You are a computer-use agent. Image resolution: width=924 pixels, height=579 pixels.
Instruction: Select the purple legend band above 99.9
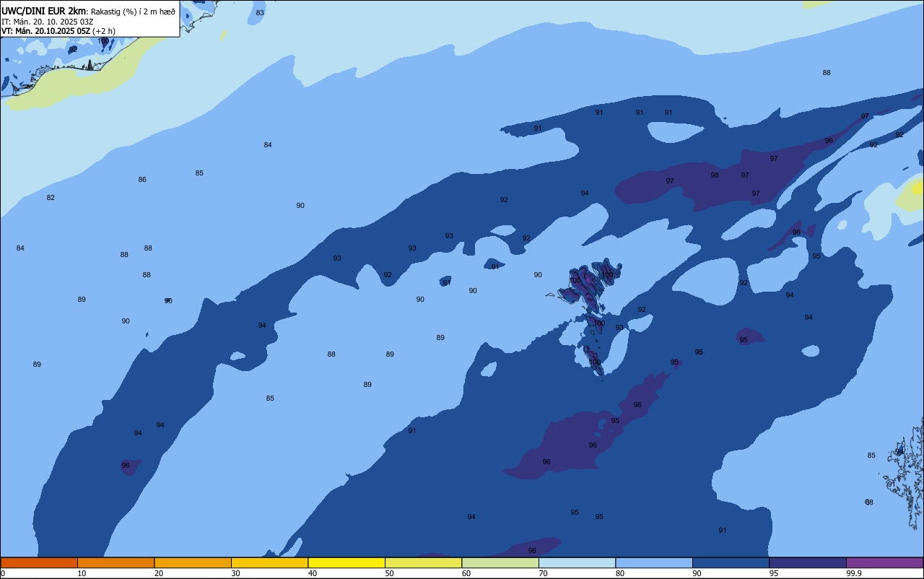[884, 562]
